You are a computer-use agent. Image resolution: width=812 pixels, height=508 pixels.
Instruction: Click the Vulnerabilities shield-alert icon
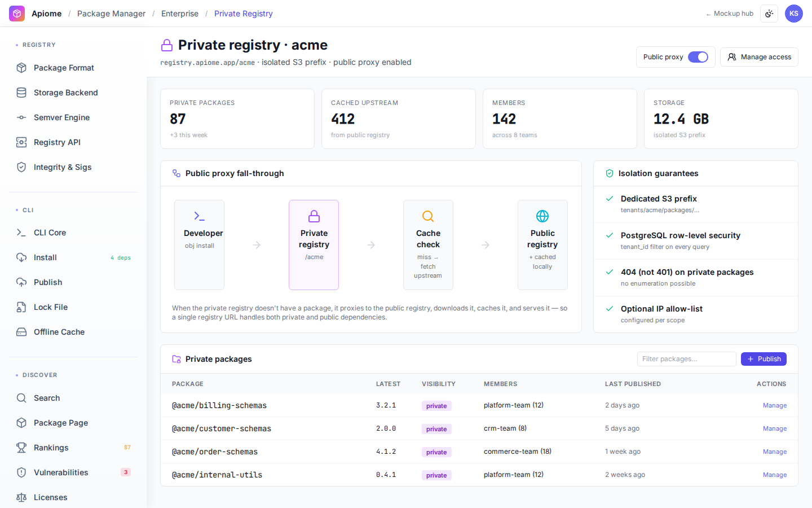(x=21, y=472)
